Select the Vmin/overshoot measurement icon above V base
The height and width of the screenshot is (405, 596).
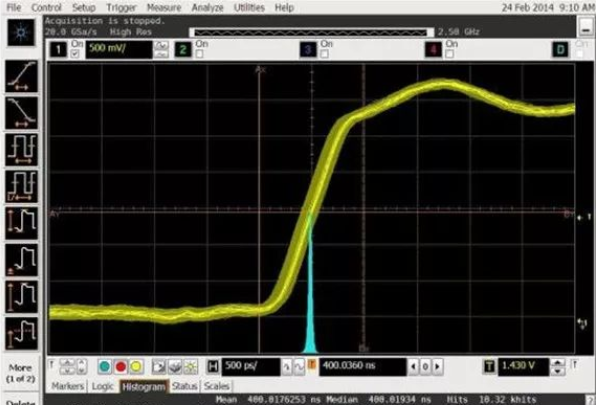[x=21, y=259]
